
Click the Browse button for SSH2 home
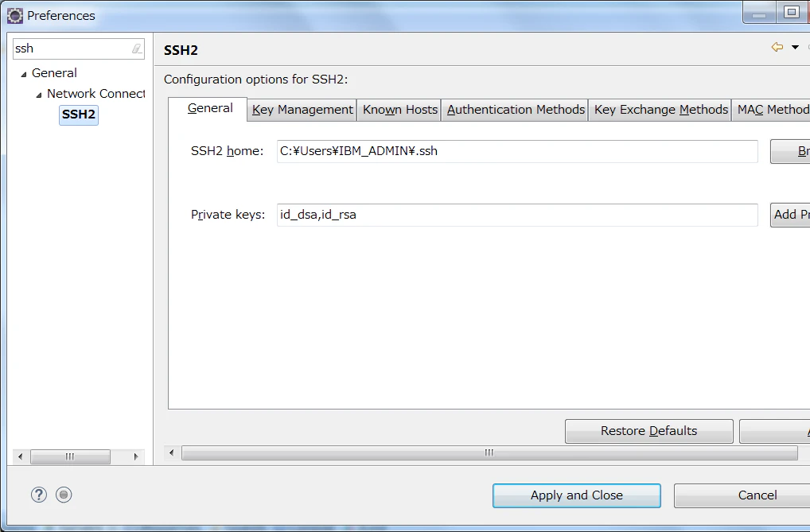point(790,151)
